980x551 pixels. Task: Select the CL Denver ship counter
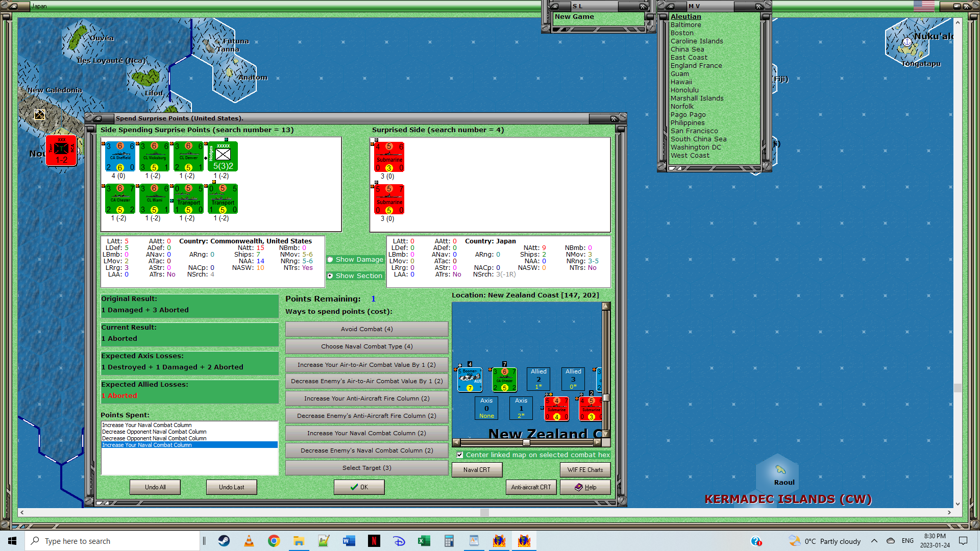point(188,157)
